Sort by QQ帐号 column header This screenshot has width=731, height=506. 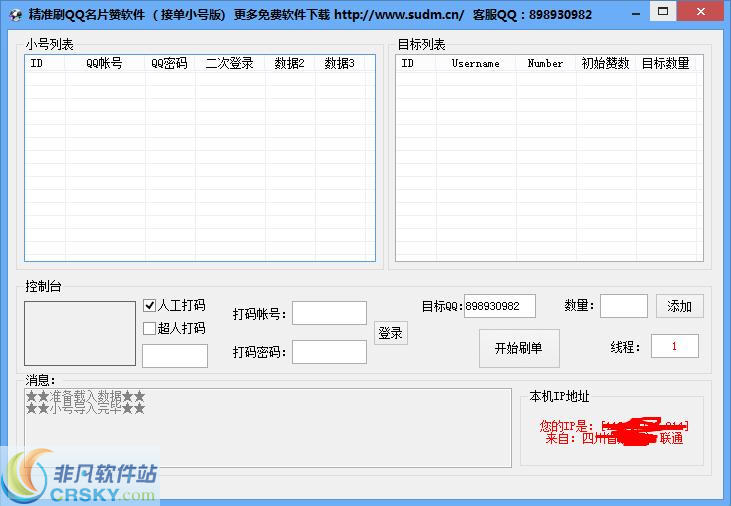104,63
